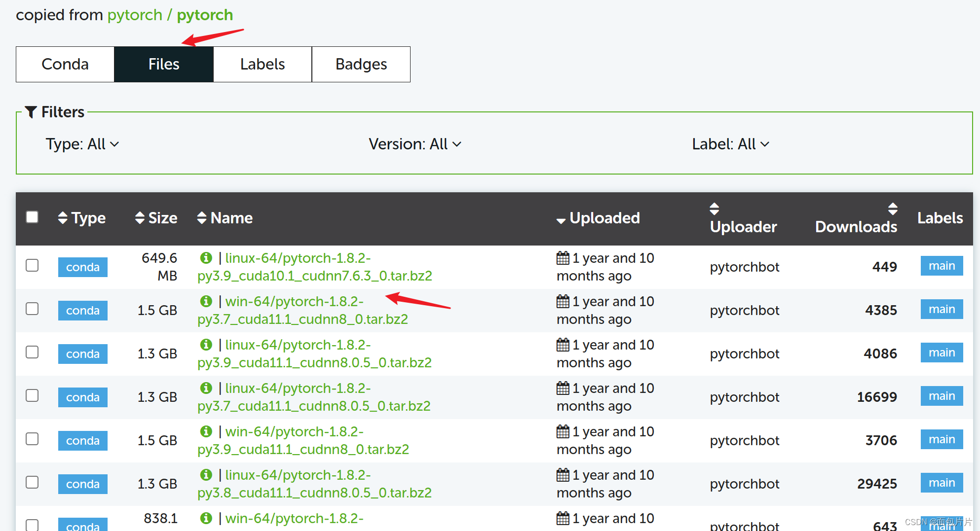Download win-64 py3.7_cuda11.1_cudnn8 file

pos(302,310)
